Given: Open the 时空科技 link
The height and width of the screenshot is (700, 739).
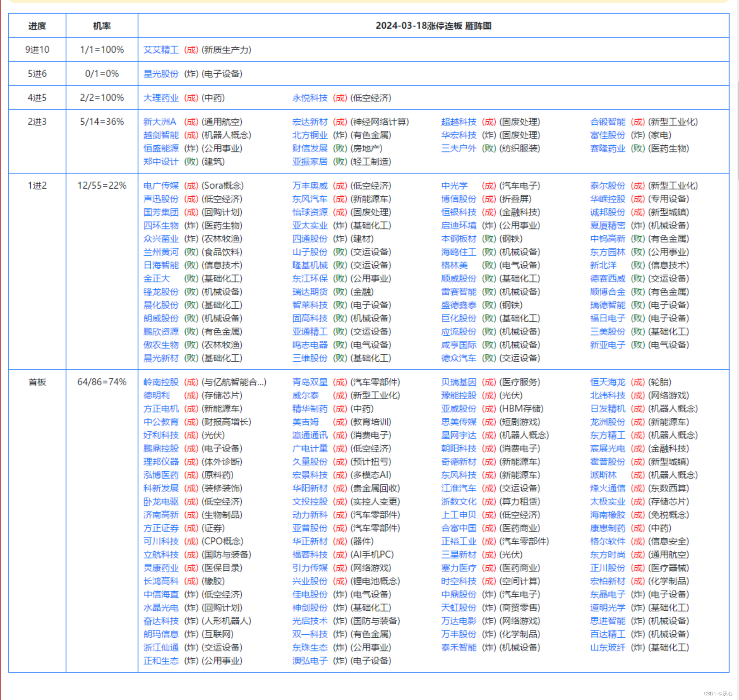Looking at the screenshot, I should (x=459, y=581).
